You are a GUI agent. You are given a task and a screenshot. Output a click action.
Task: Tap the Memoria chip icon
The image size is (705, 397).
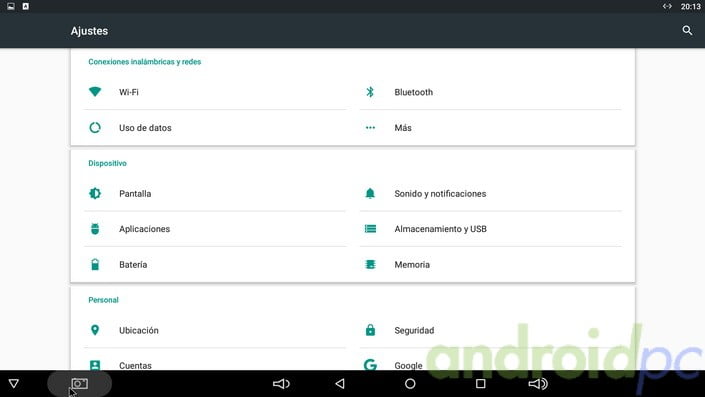(x=370, y=264)
